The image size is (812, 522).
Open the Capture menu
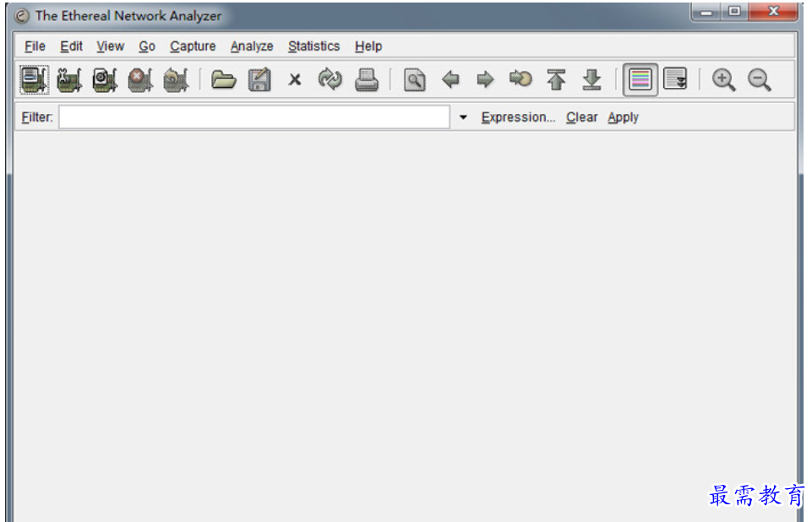coord(193,46)
